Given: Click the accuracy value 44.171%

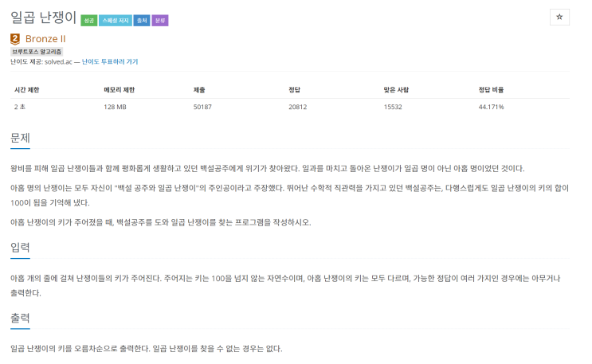Looking at the screenshot, I should 491,107.
